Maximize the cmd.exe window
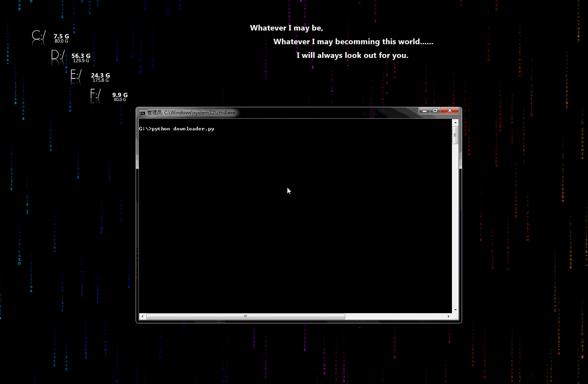Viewport: 588px width, 384px height. click(x=435, y=111)
